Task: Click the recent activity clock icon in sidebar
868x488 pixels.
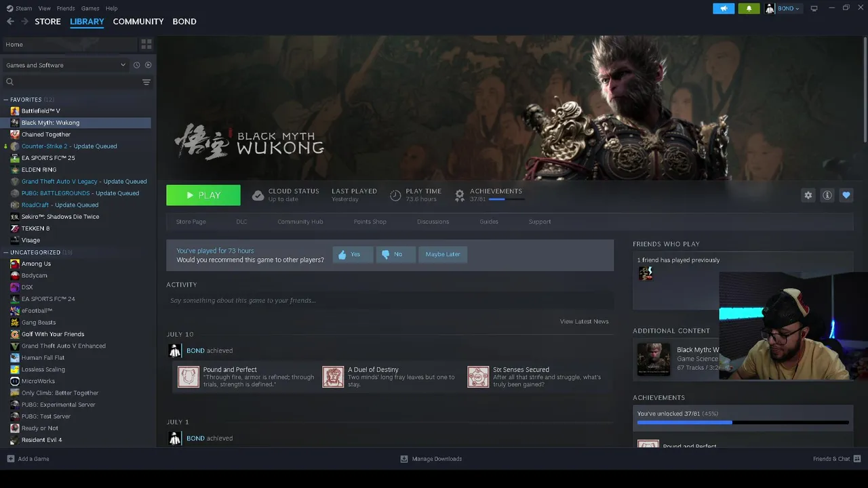Action: tap(136, 65)
